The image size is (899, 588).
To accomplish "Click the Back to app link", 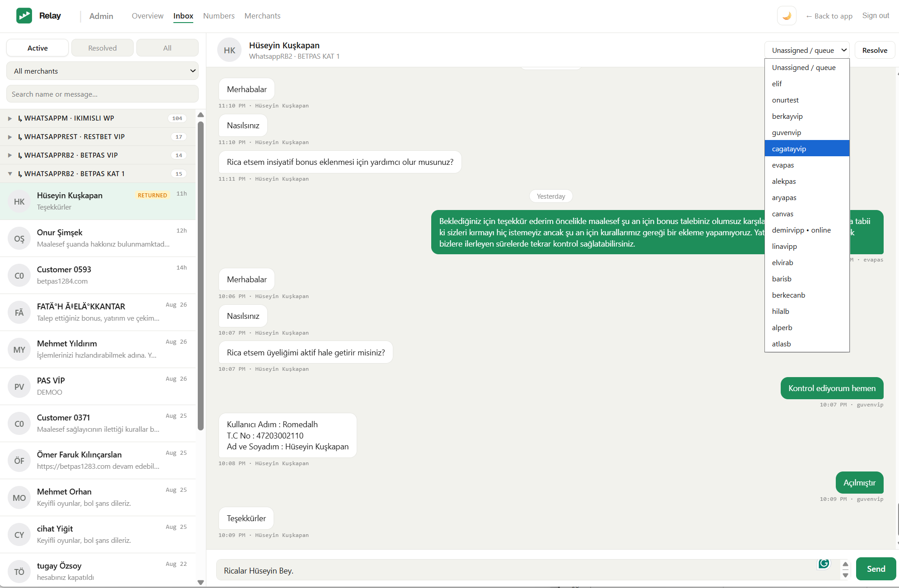I will click(x=829, y=16).
